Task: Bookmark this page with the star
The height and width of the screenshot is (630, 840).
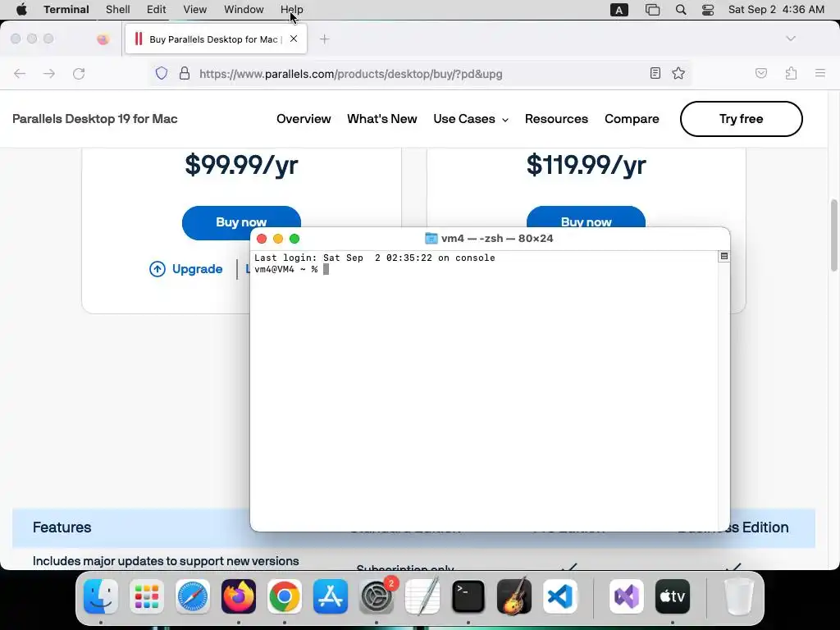Action: pyautogui.click(x=678, y=73)
